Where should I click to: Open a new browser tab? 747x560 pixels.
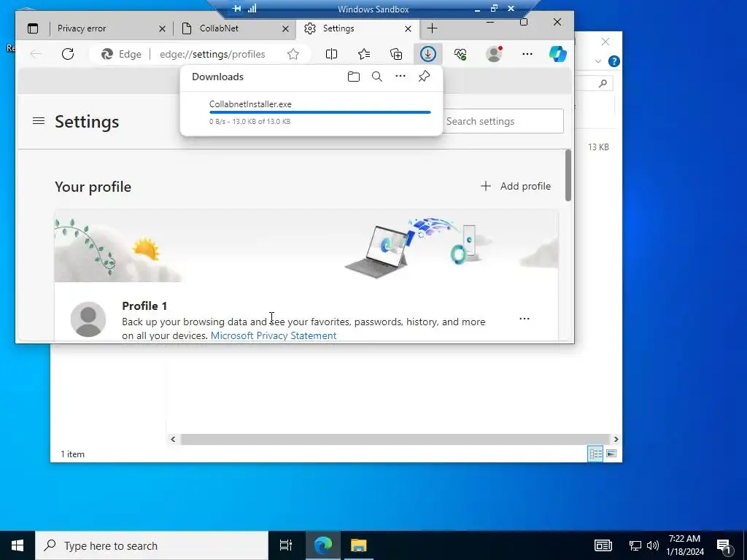432,28
